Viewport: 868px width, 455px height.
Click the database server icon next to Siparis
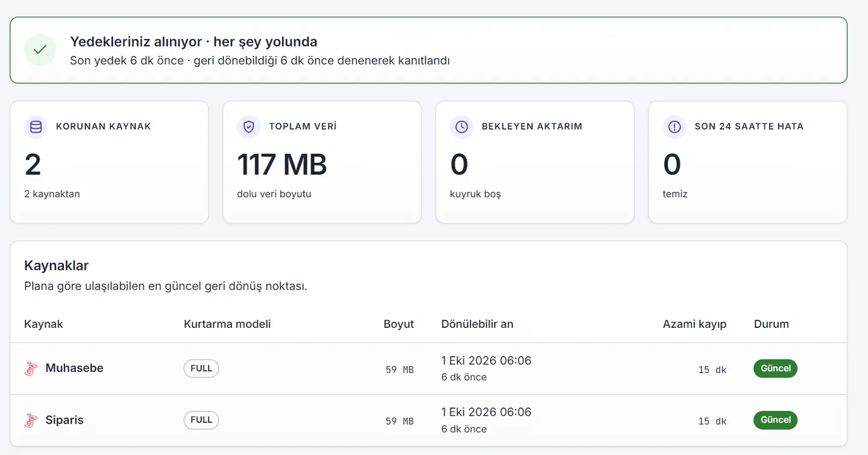point(31,421)
